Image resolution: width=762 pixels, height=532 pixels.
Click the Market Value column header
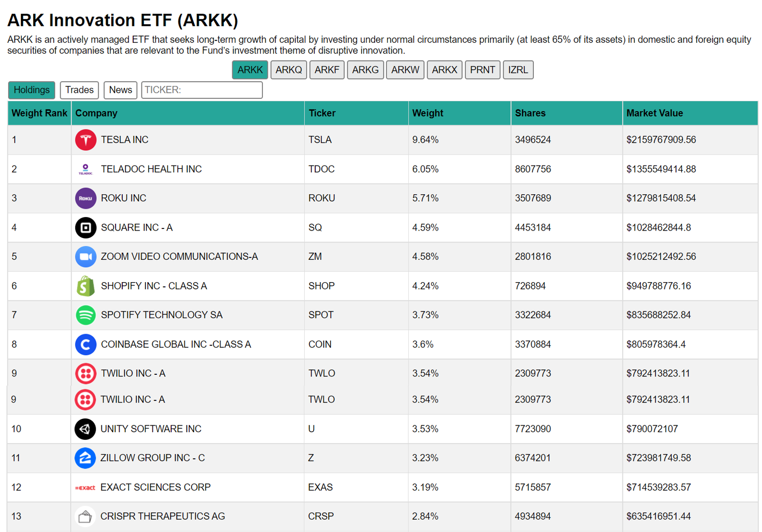tap(690, 113)
